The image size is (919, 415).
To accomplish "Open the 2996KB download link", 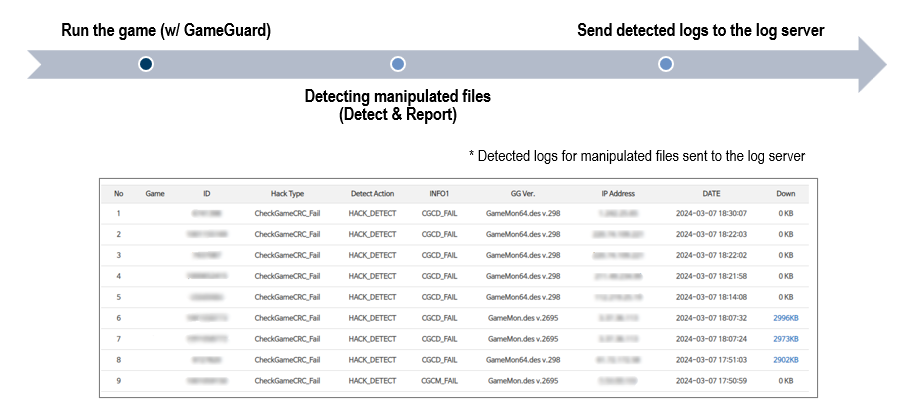I will (x=785, y=318).
